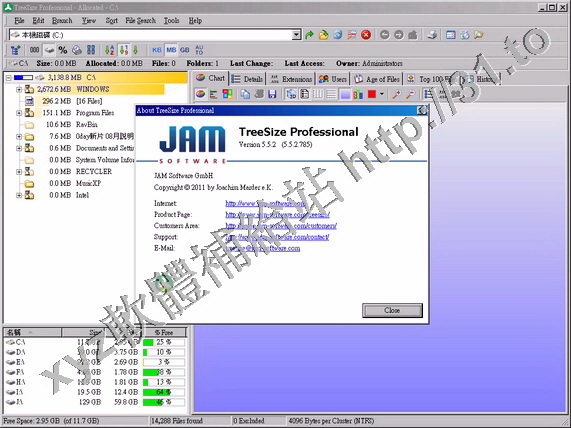Collapse the C:\ root tree node

8,78
